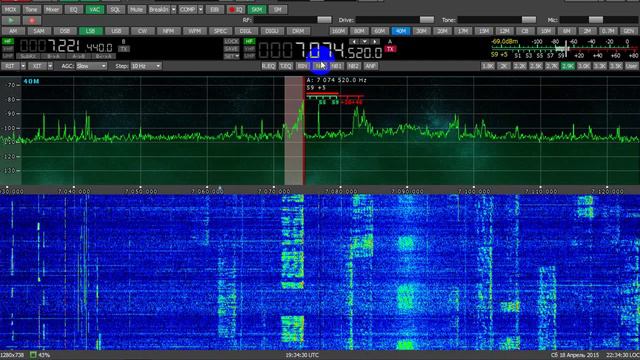
Task: Open the Step 10 Hz dropdown
Action: point(146,66)
